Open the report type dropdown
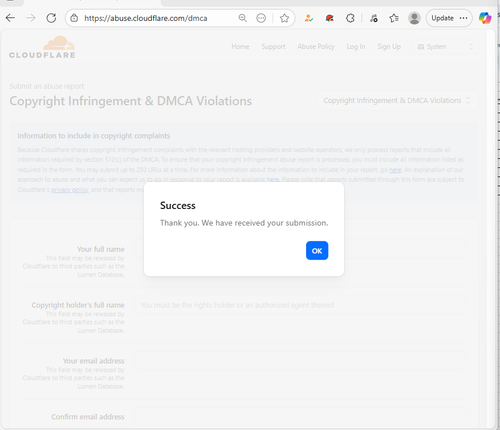500x430 pixels. pyautogui.click(x=398, y=100)
